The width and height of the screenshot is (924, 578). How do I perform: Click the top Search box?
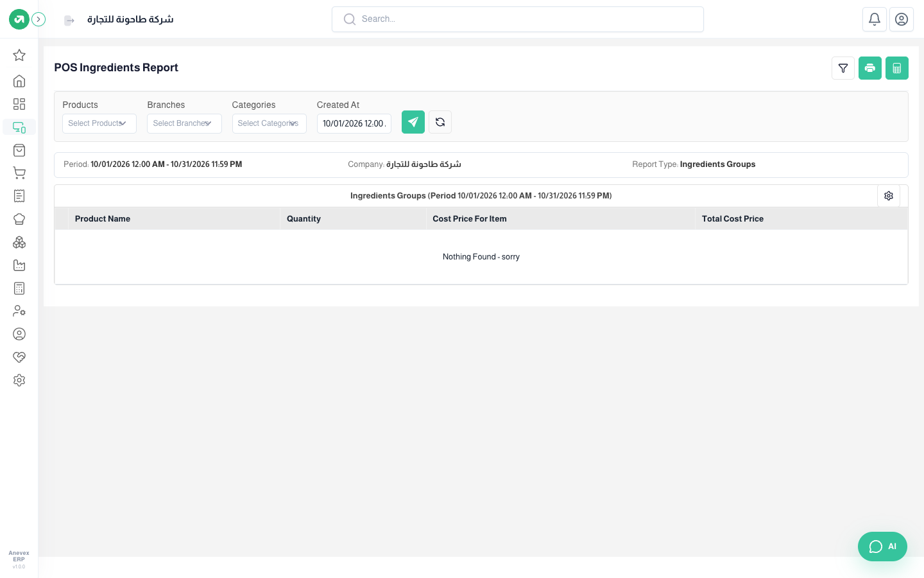tap(518, 19)
